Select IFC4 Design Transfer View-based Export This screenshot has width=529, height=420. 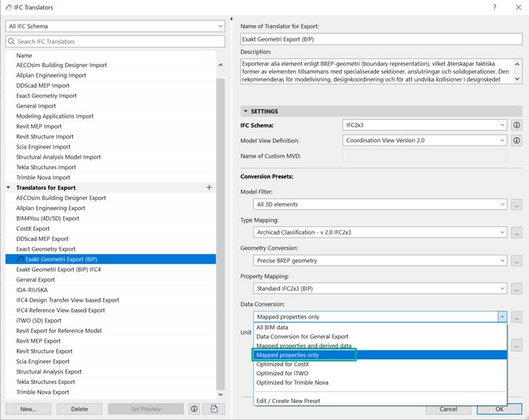pyautogui.click(x=111, y=300)
